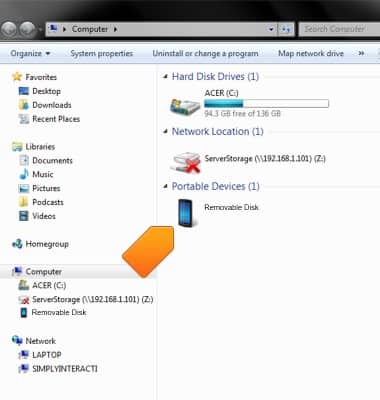Screen dimensions: 380x400
Task: Open the Podcasts library
Action: click(x=48, y=202)
